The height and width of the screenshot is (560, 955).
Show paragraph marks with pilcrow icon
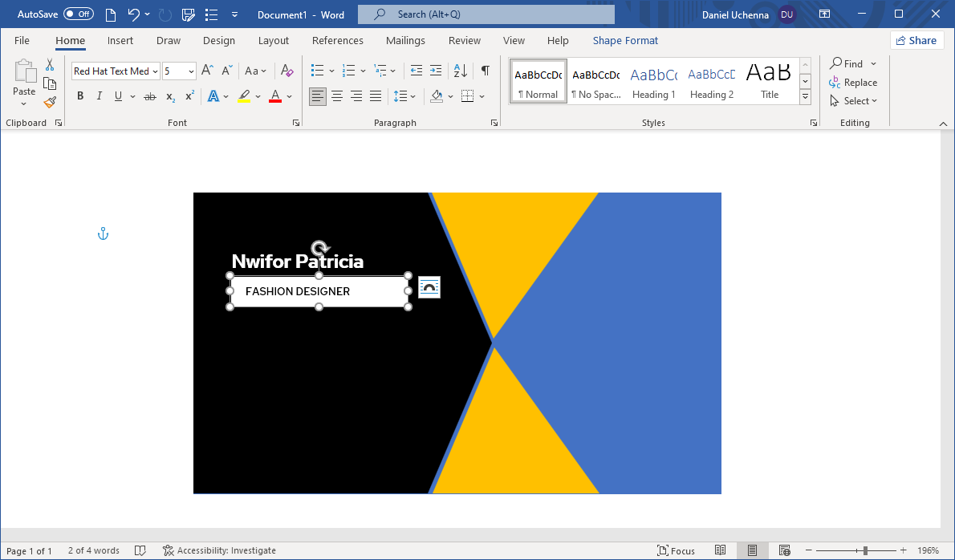click(485, 71)
